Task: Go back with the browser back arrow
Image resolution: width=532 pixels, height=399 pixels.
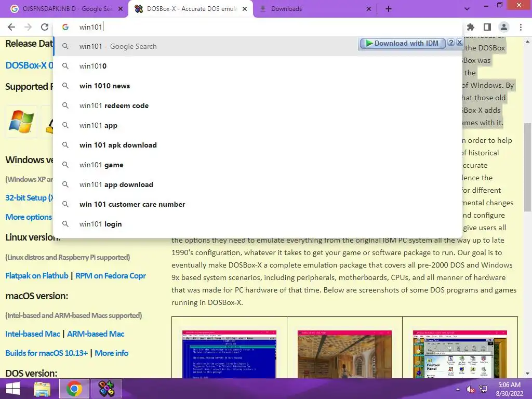Action: (x=11, y=27)
